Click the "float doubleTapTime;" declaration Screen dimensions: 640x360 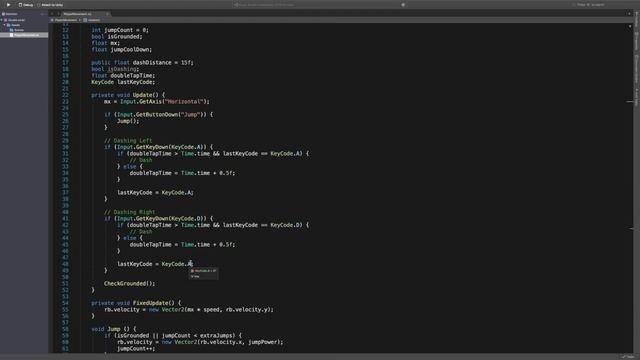[x=123, y=76]
